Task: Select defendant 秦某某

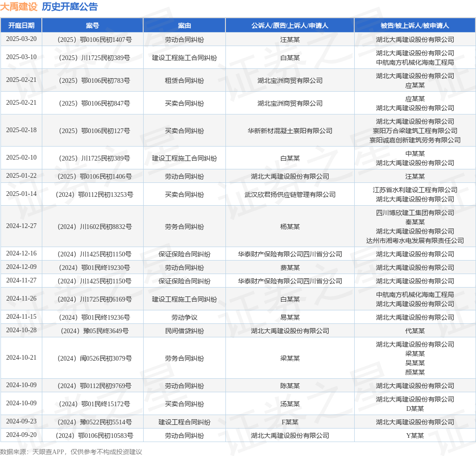Action: pyautogui.click(x=415, y=222)
